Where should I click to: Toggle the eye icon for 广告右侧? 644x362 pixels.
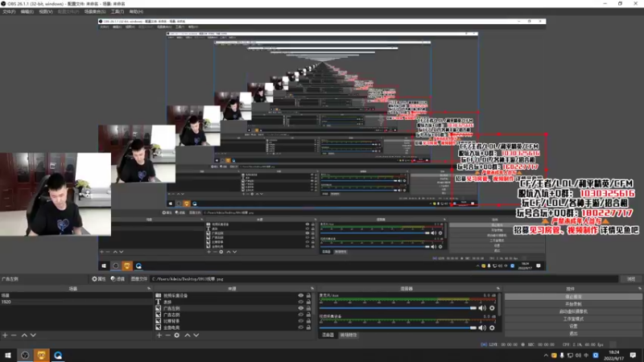coord(300,315)
